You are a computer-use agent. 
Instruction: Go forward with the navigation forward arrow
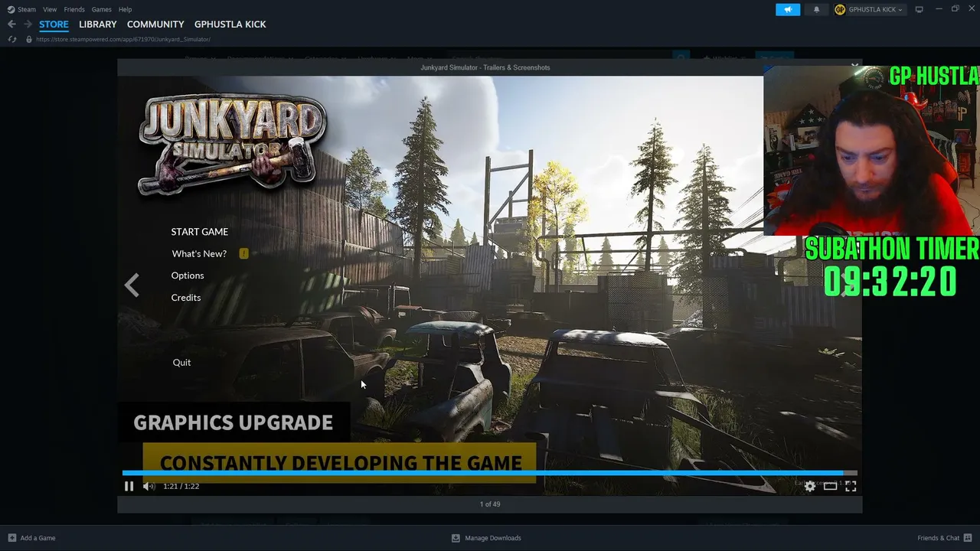[28, 24]
